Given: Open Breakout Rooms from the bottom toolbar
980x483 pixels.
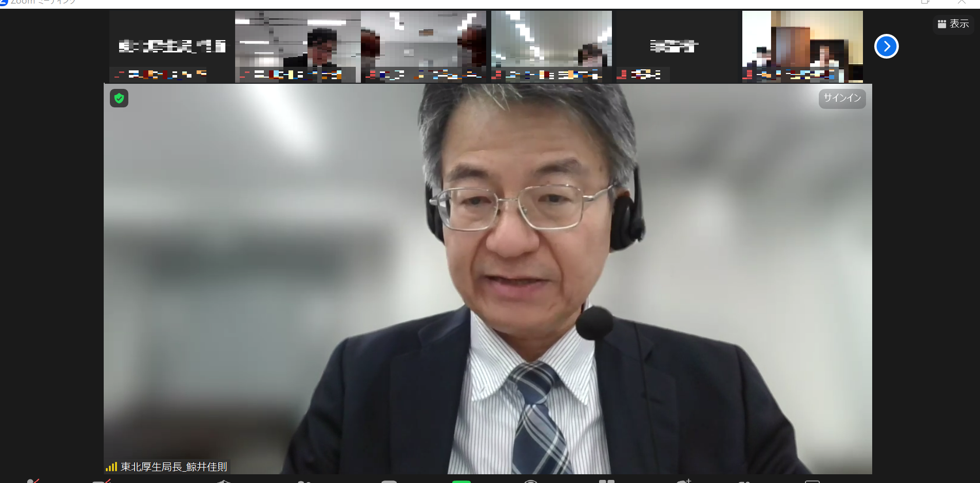Looking at the screenshot, I should click(x=606, y=481).
